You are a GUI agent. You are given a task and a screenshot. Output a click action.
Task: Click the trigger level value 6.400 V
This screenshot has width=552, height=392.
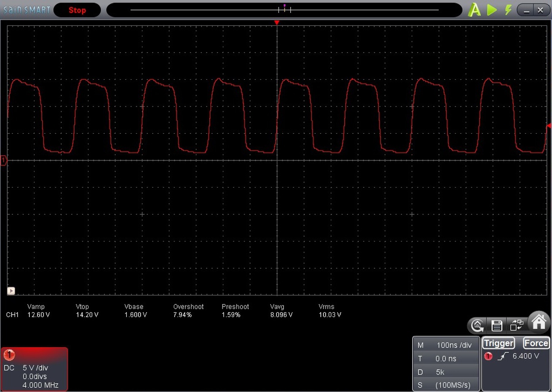point(526,356)
